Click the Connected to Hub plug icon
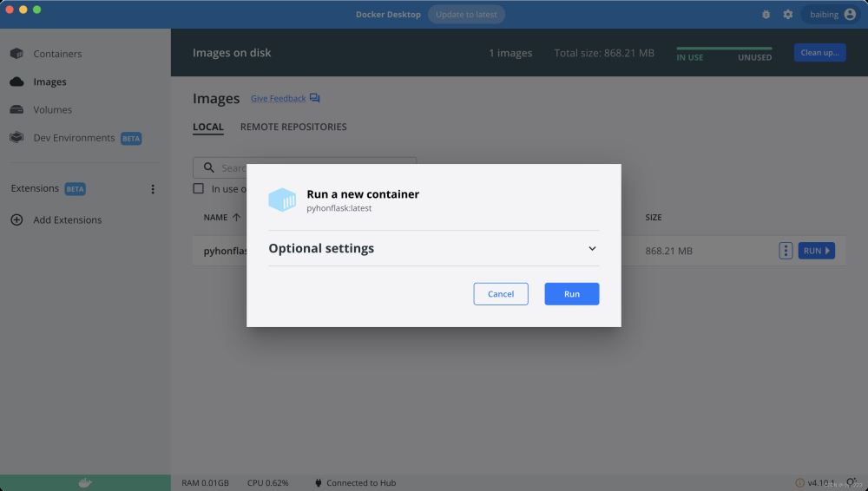This screenshot has height=491, width=868. point(319,482)
